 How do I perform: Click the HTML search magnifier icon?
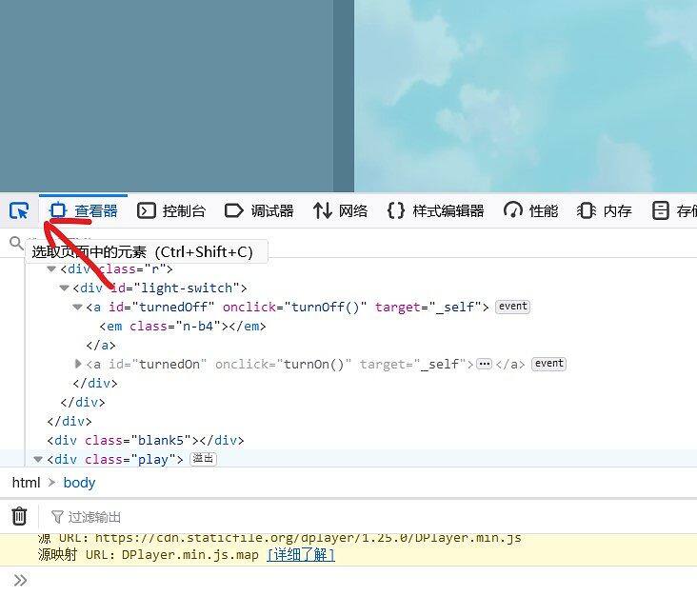(x=16, y=244)
